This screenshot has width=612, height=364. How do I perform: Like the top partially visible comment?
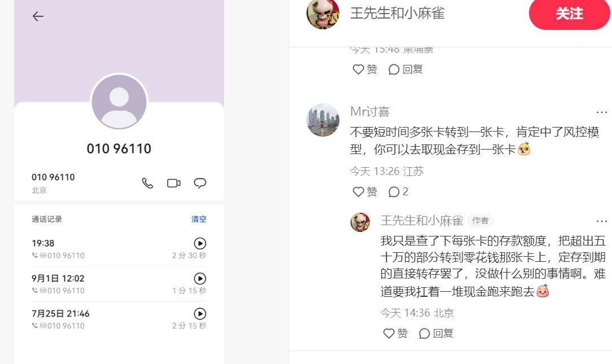click(x=365, y=69)
